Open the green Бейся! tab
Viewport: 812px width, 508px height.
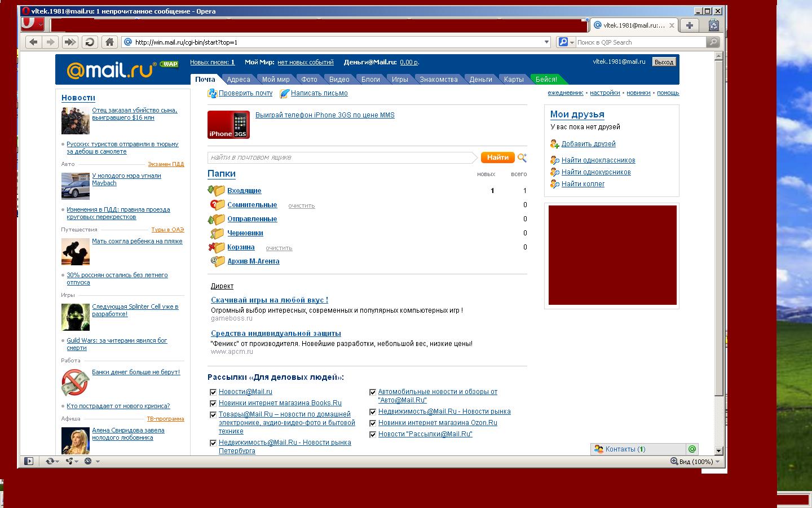[x=546, y=80]
